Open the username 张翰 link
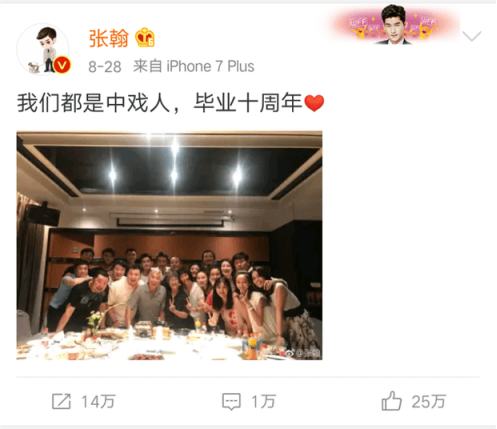 pyautogui.click(x=109, y=38)
